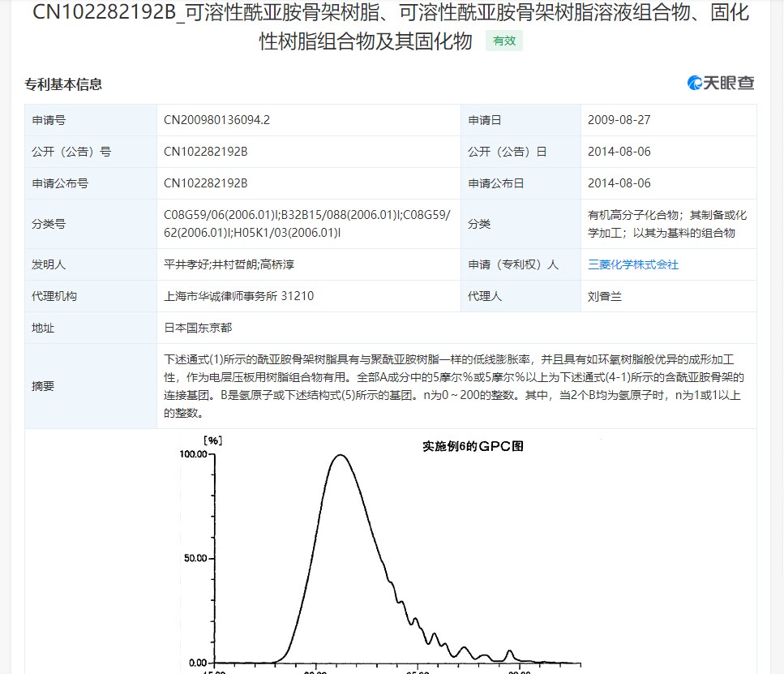The width and height of the screenshot is (784, 674).
Task: Click the 申请日 label cell
Action: [521, 120]
